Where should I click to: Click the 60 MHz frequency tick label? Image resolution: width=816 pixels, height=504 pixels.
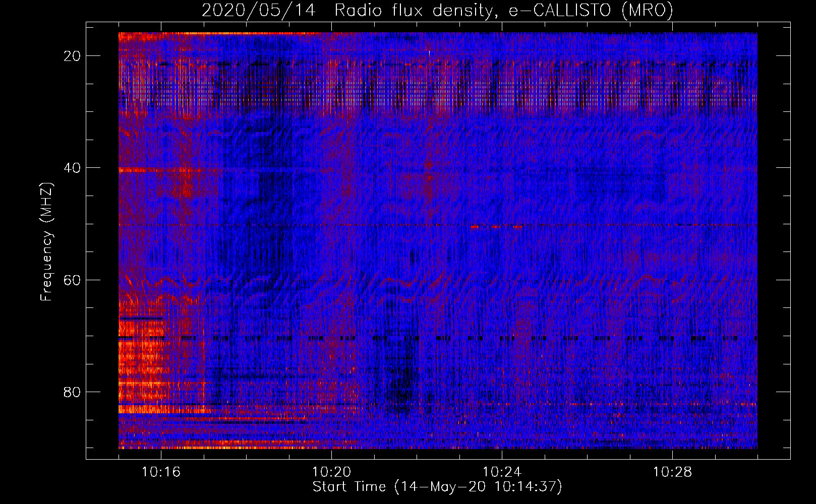73,280
